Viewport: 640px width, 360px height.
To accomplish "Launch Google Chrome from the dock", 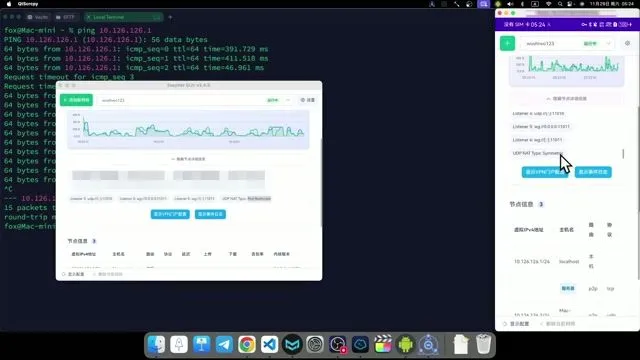I will [x=247, y=344].
